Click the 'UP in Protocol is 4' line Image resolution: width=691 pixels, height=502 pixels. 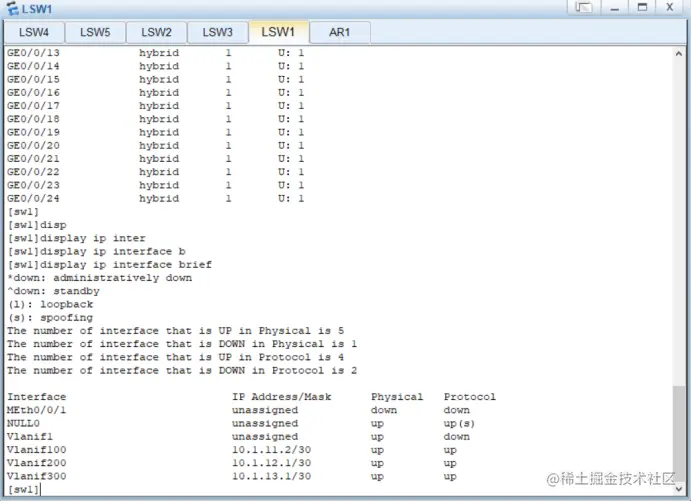point(175,357)
